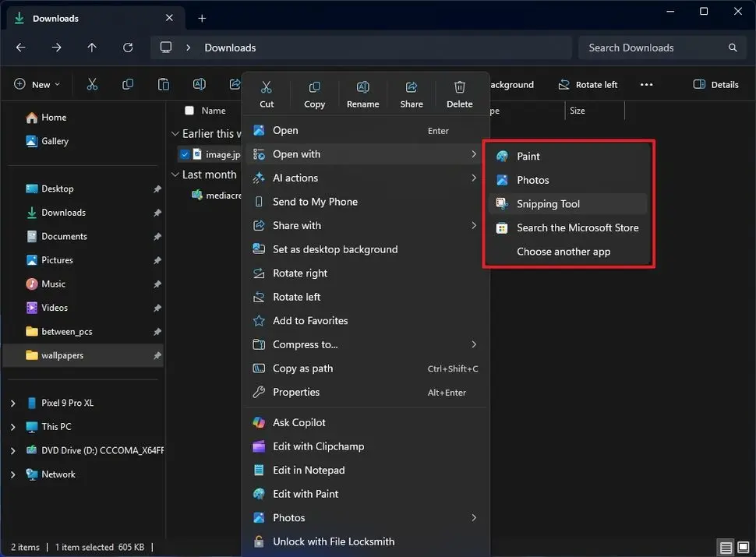The image size is (756, 557).
Task: Choose Snipping Tool from Open with submenu
Action: pos(548,204)
